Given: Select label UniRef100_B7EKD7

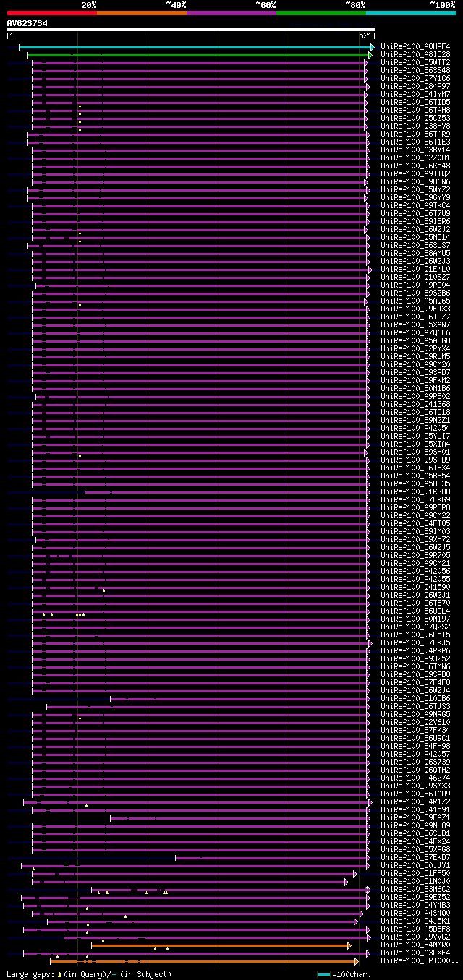Looking at the screenshot, I should (x=415, y=858).
